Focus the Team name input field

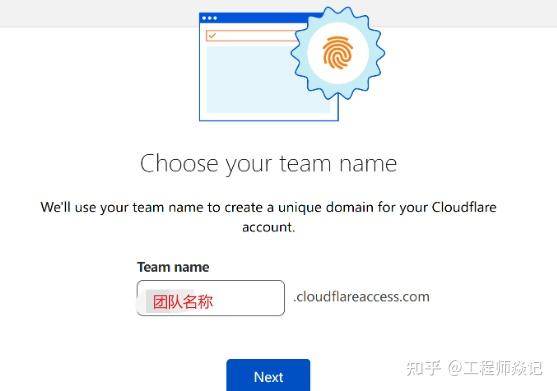[x=211, y=298]
